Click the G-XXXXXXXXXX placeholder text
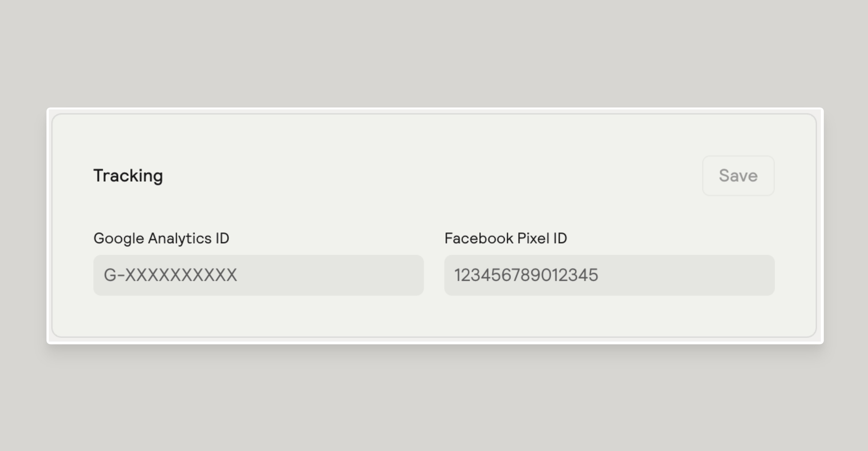Screen dimensions: 868x451 (170, 275)
